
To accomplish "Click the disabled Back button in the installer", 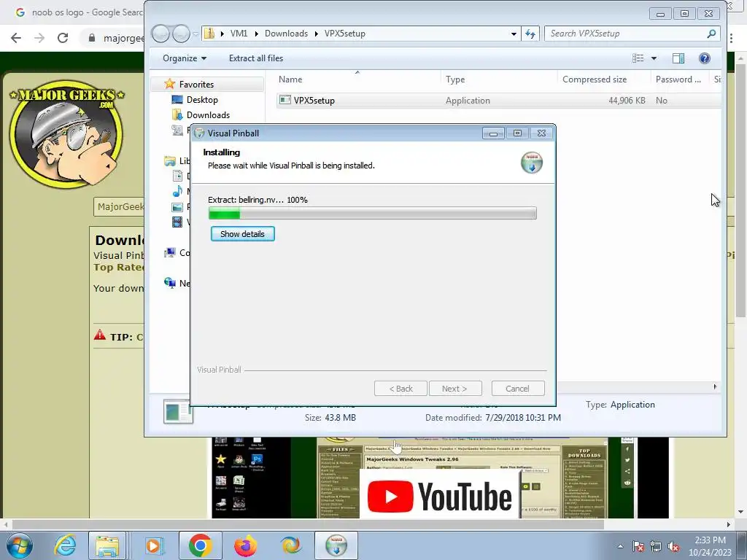I will (400, 389).
